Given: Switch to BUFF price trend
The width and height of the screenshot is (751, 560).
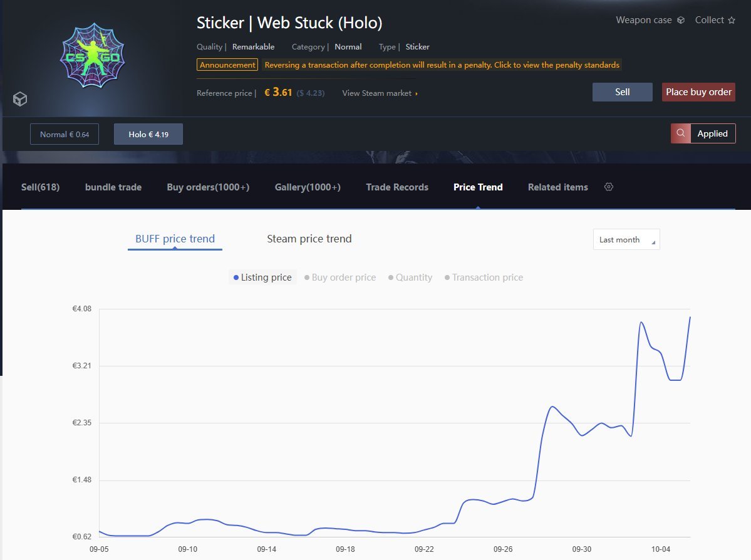Looking at the screenshot, I should [x=175, y=239].
